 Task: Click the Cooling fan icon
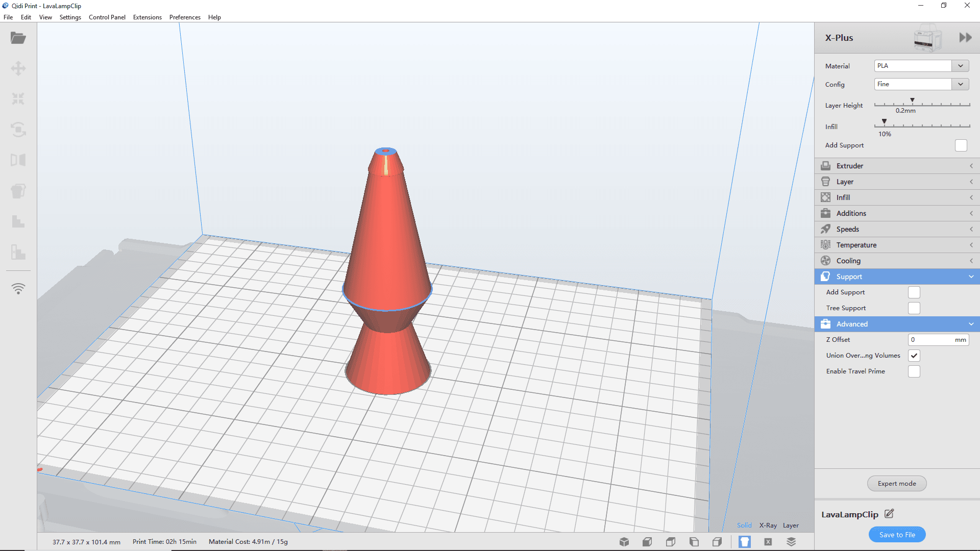(825, 261)
